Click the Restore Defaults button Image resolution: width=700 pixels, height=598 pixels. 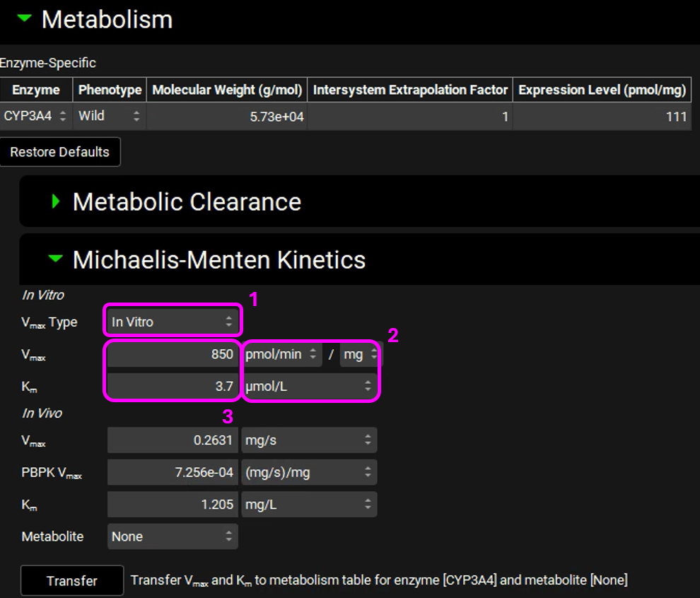point(60,152)
